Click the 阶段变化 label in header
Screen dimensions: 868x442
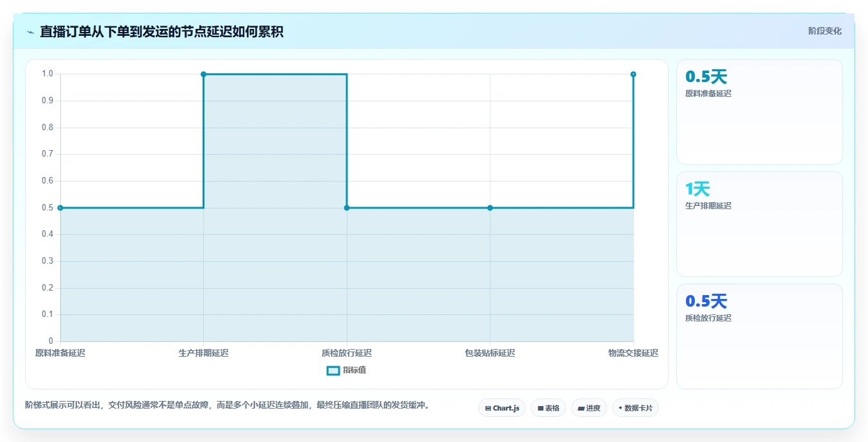[825, 31]
